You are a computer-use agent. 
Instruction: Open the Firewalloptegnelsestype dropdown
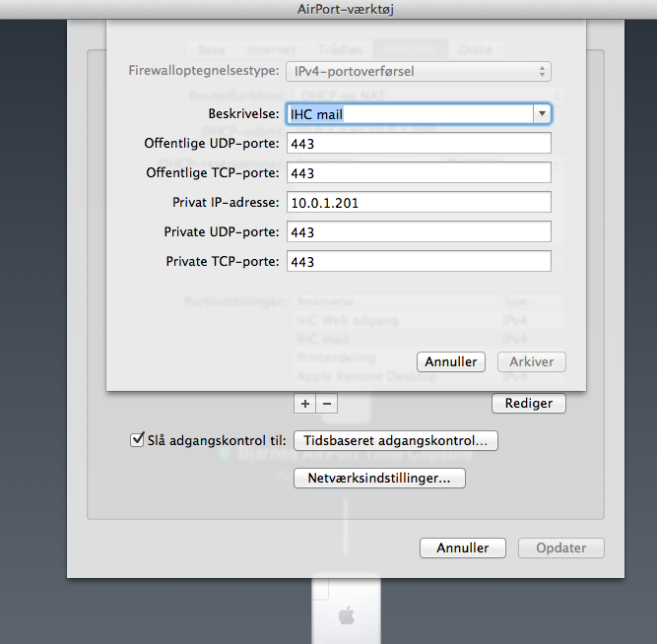pos(419,71)
